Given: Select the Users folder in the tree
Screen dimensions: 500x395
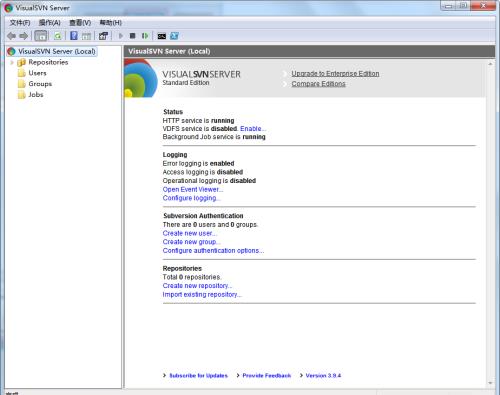Looking at the screenshot, I should (37, 73).
